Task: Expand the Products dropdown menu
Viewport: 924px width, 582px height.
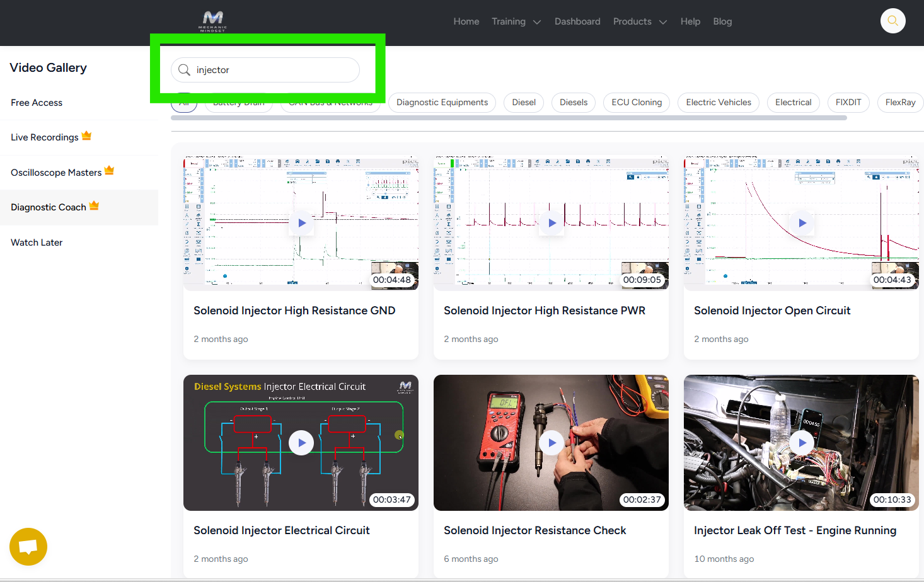Action: pos(639,21)
